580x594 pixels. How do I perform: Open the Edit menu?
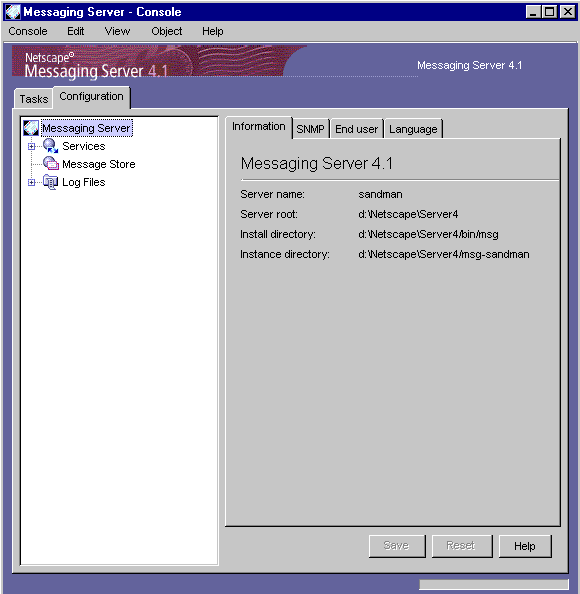pos(75,31)
